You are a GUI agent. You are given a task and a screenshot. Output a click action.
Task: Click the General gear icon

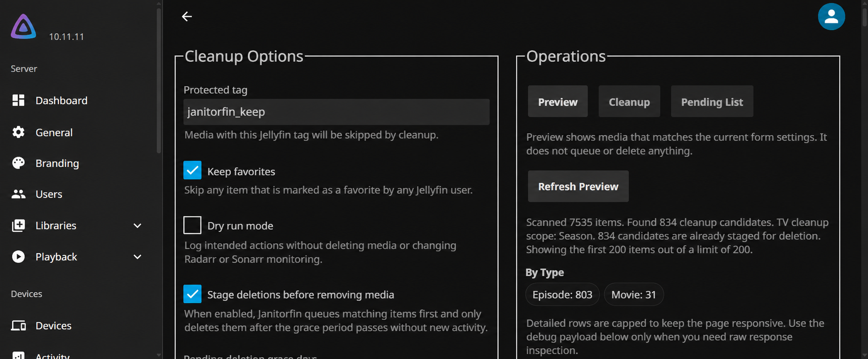(x=18, y=132)
